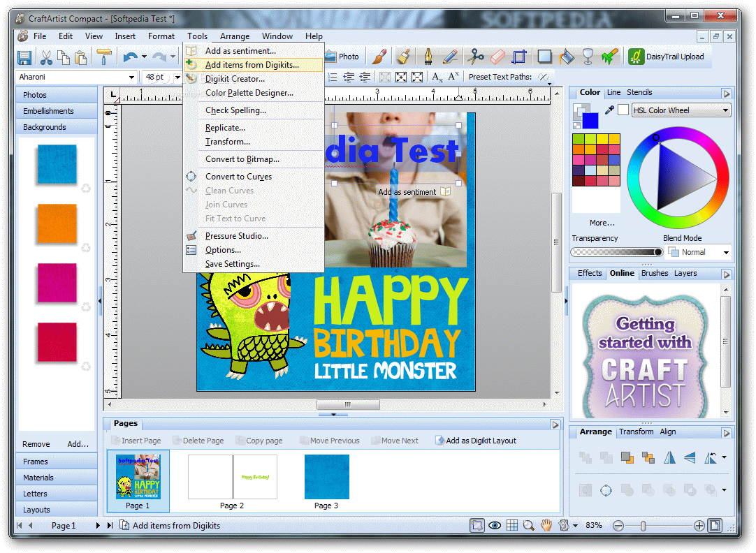Open the Undo history dropdown arrow

(x=144, y=57)
